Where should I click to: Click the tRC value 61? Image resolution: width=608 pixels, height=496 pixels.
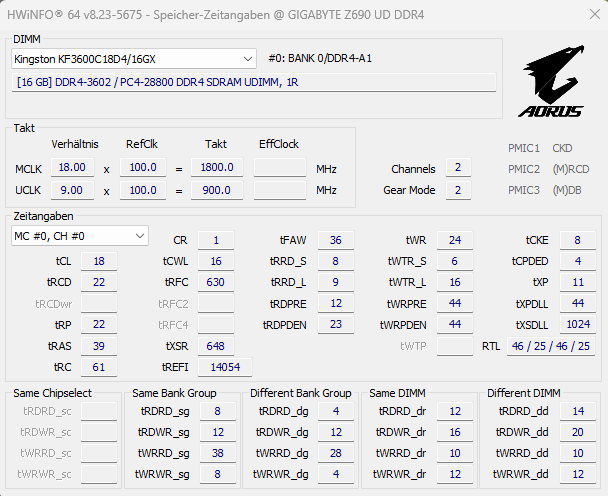tap(99, 367)
